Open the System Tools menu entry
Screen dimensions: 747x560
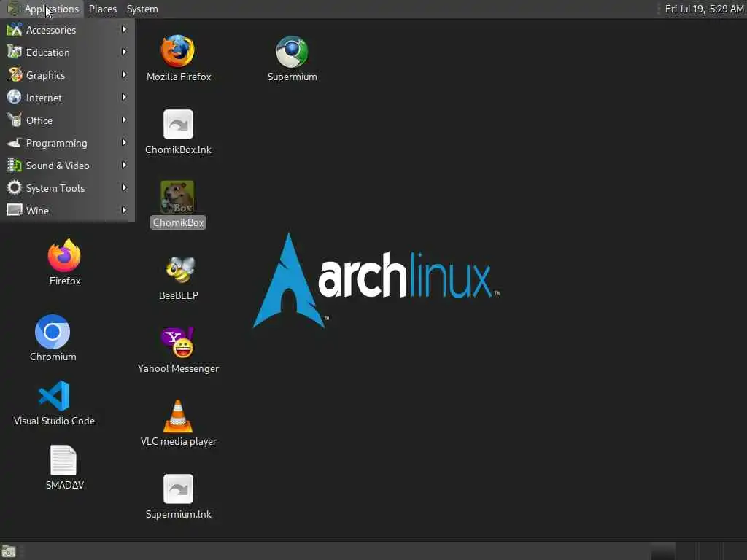tap(68, 187)
